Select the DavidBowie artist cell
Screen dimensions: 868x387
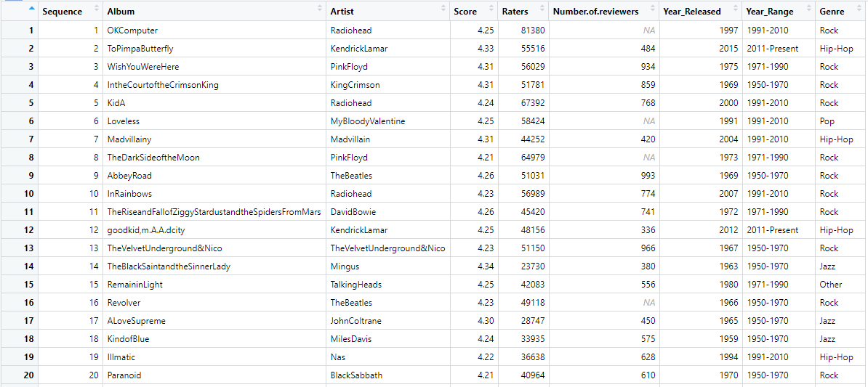tap(387, 212)
